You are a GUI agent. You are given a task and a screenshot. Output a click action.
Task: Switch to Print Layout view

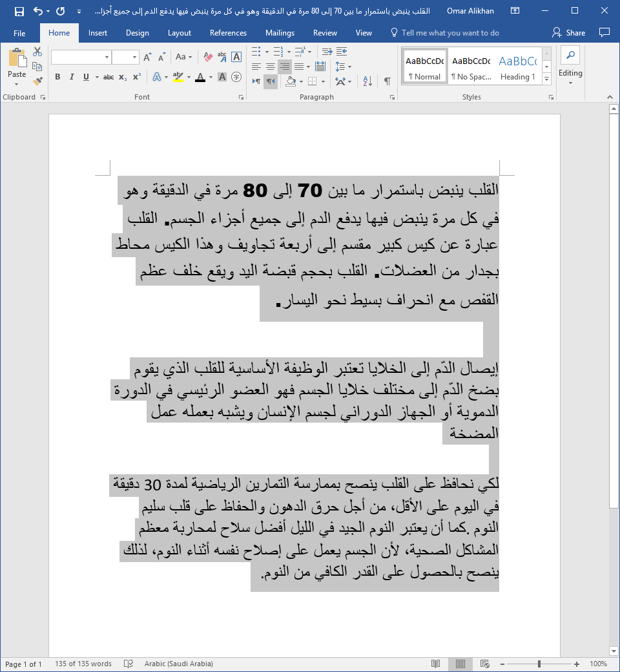coord(460,664)
